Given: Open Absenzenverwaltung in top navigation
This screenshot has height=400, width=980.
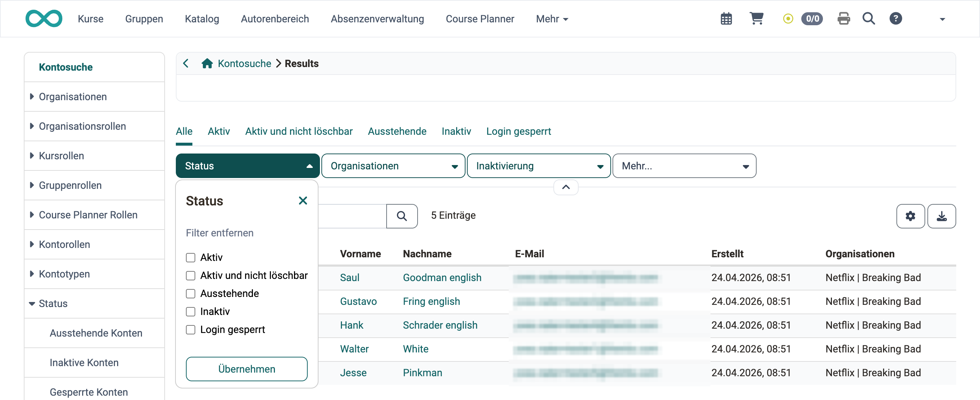Looking at the screenshot, I should click(377, 19).
